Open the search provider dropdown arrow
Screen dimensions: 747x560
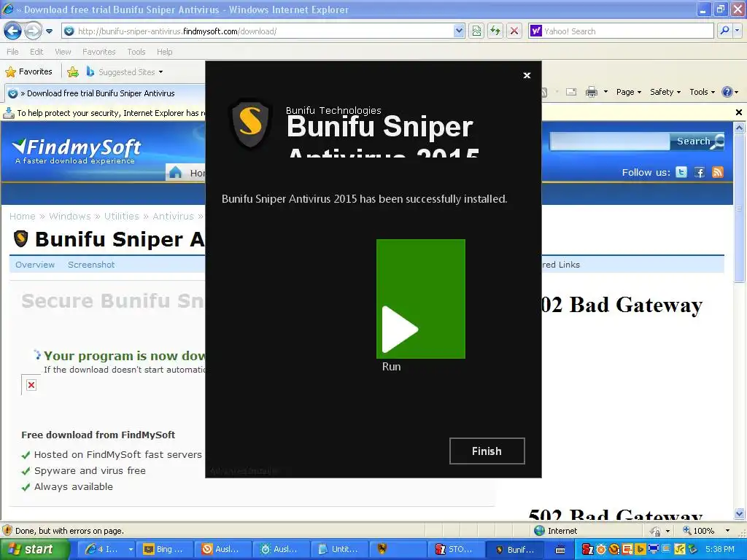[737, 31]
